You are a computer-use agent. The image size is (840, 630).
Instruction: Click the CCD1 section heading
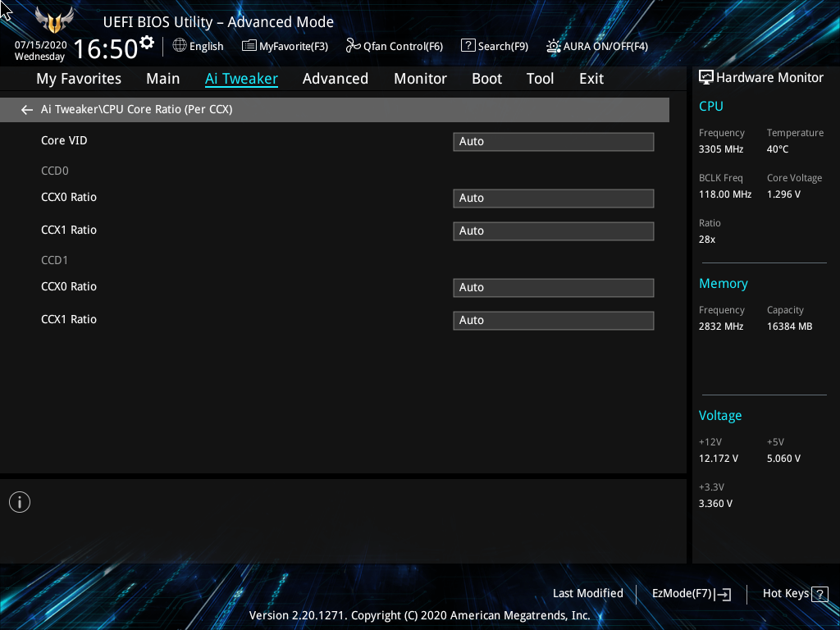point(55,260)
